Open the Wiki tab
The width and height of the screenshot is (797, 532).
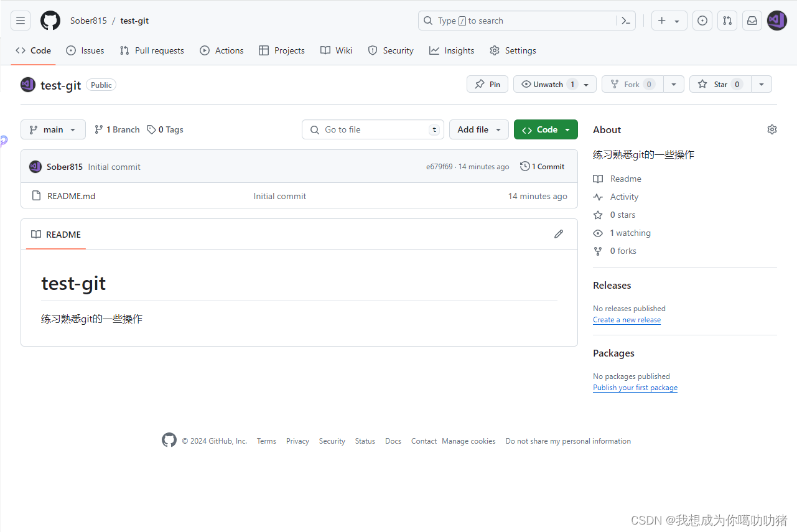point(337,50)
